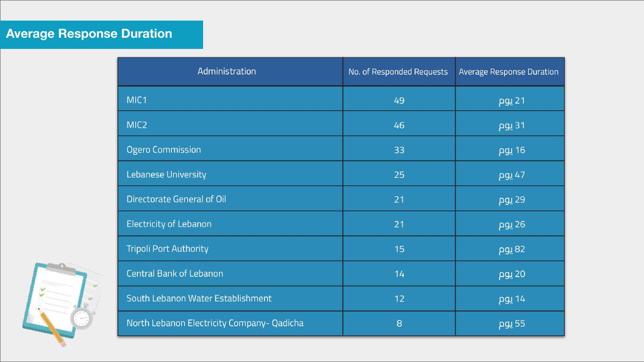Click the clipboard checklist illustration

coord(62,304)
